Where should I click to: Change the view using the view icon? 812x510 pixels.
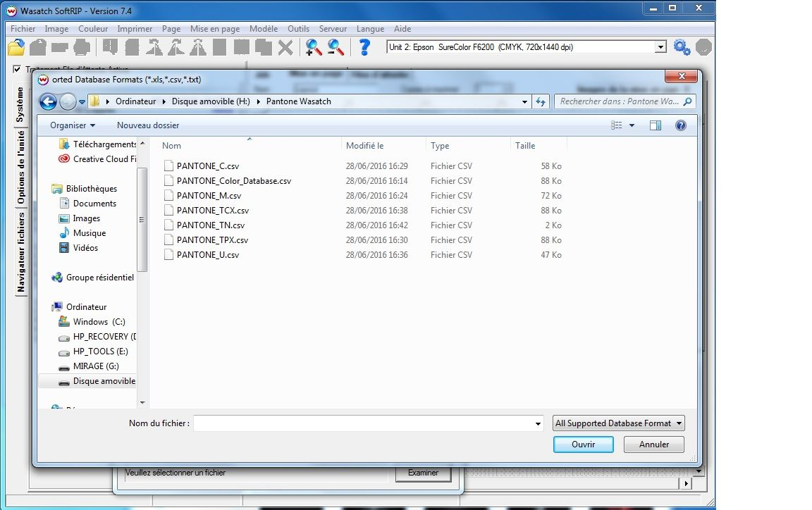[x=616, y=125]
